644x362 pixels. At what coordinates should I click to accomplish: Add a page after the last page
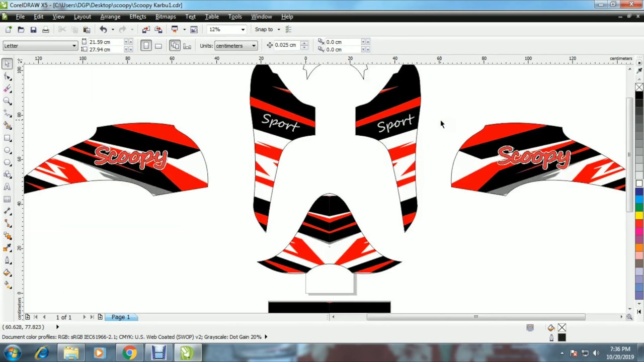point(100,317)
